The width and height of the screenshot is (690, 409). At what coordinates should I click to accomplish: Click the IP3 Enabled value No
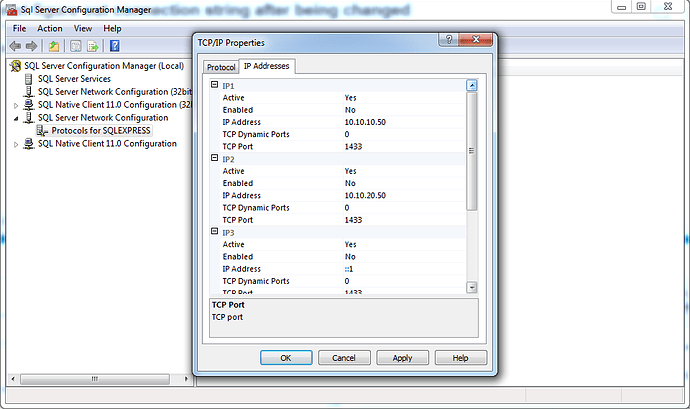click(350, 257)
